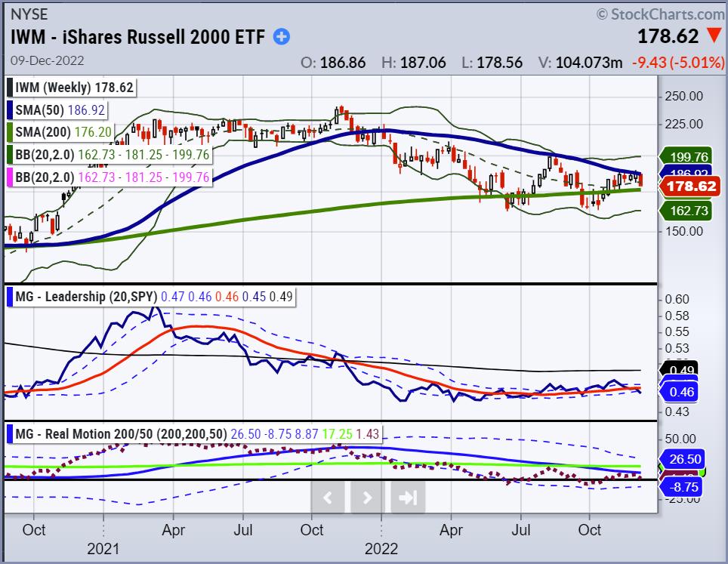Screen dimensions: 728x564
Task: Click the 225.00 price axis label
Action: click(x=683, y=124)
